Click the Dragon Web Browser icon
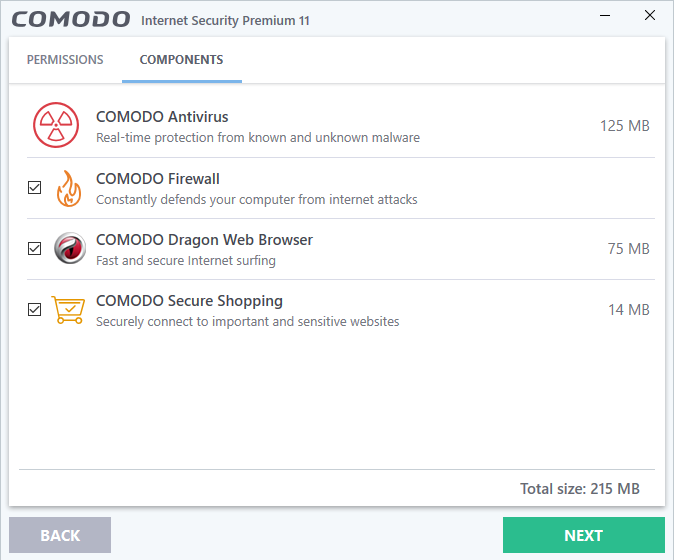 point(69,248)
